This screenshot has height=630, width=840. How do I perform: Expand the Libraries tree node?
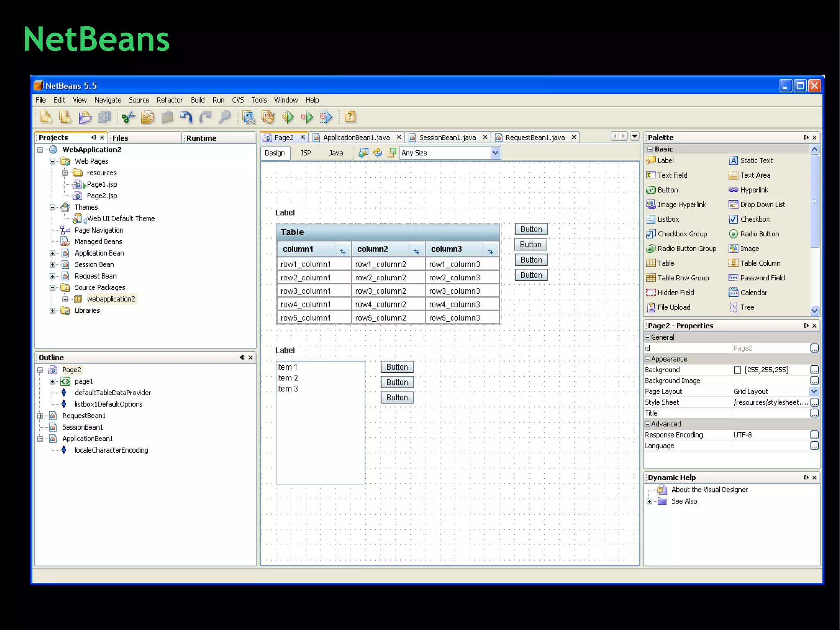pyautogui.click(x=52, y=311)
